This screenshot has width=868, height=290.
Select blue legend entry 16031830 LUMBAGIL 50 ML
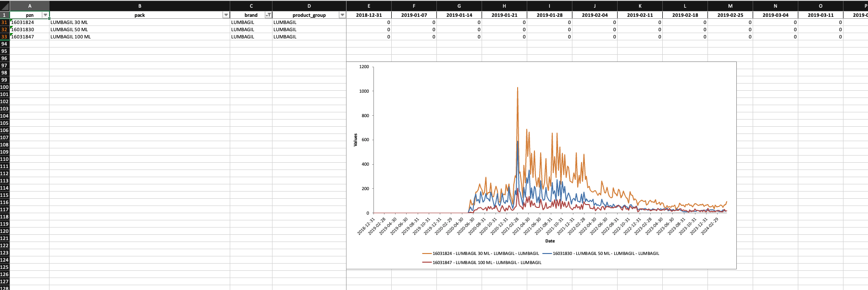(x=601, y=254)
